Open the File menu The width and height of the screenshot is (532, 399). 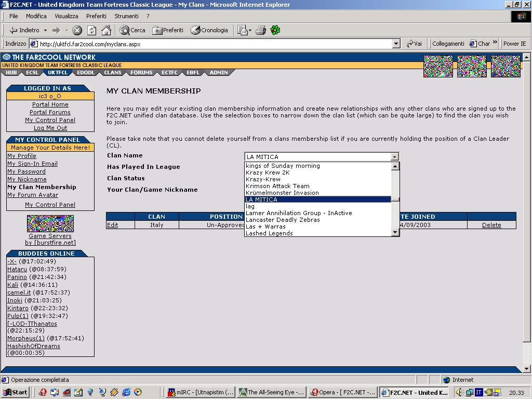pyautogui.click(x=14, y=16)
